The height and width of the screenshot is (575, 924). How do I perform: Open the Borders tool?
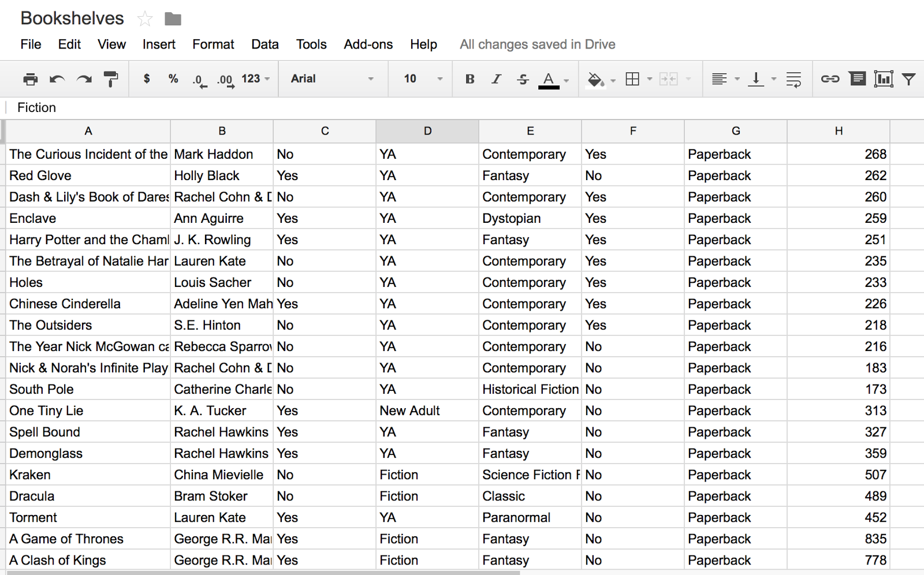tap(632, 79)
